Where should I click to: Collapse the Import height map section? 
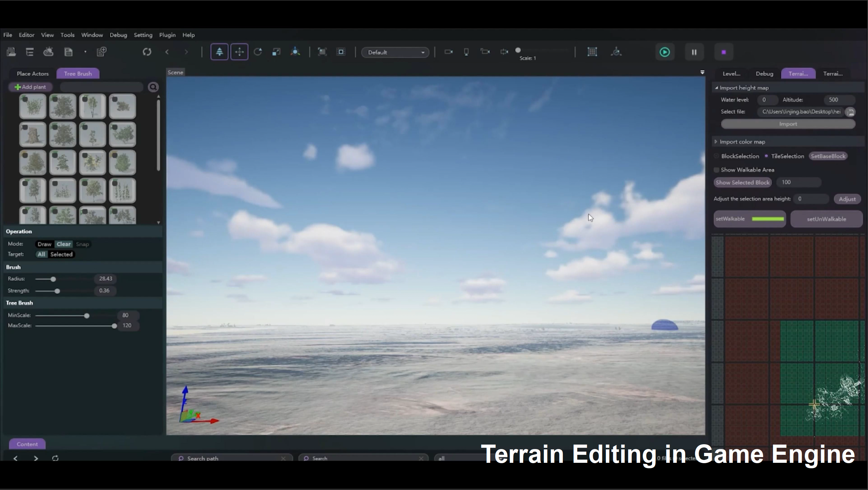tap(717, 88)
